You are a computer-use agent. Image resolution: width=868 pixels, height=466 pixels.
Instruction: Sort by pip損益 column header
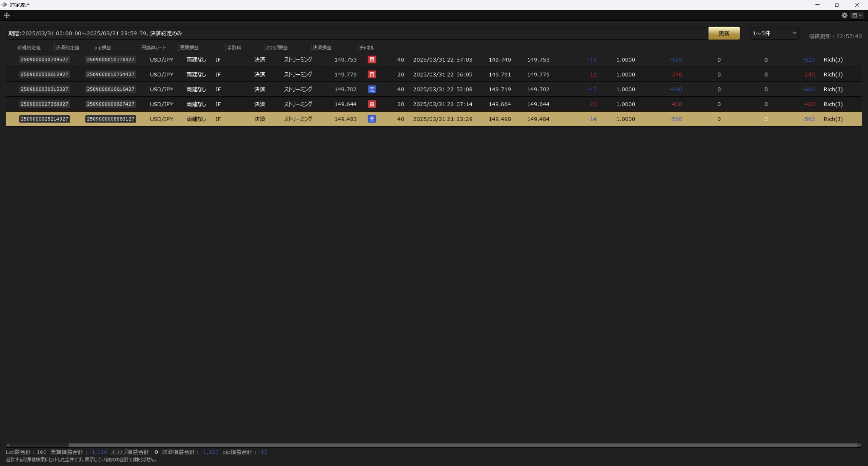[103, 48]
